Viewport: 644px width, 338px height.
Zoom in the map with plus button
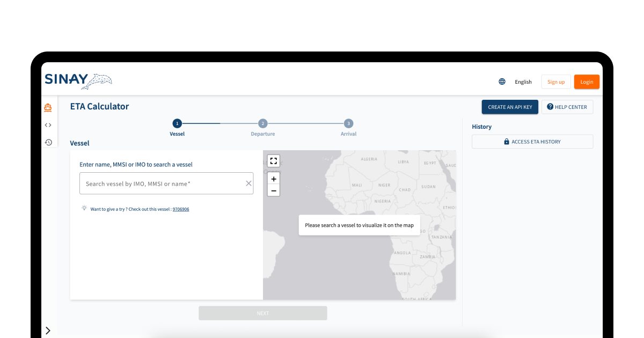(274, 179)
